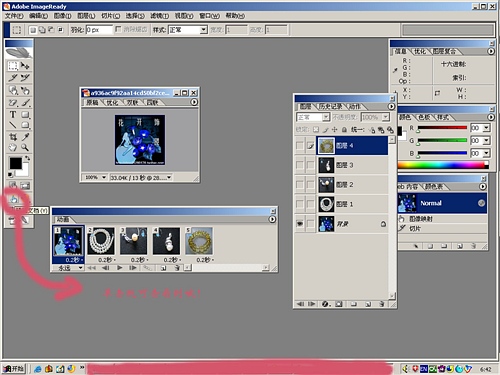Image resolution: width=500 pixels, height=375 pixels.
Task: Select the Hand tool
Action: pyautogui.click(x=13, y=147)
